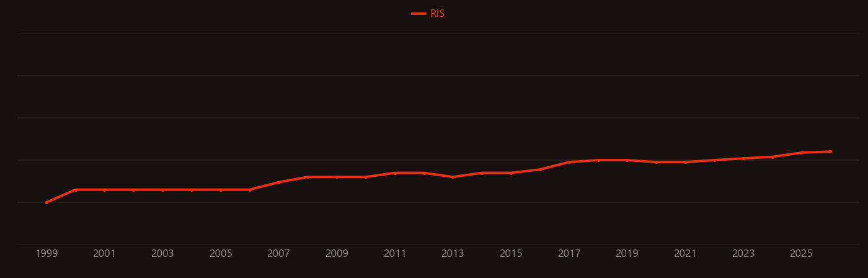Click the 2001 x-axis label
868x278 pixels.
click(x=104, y=254)
